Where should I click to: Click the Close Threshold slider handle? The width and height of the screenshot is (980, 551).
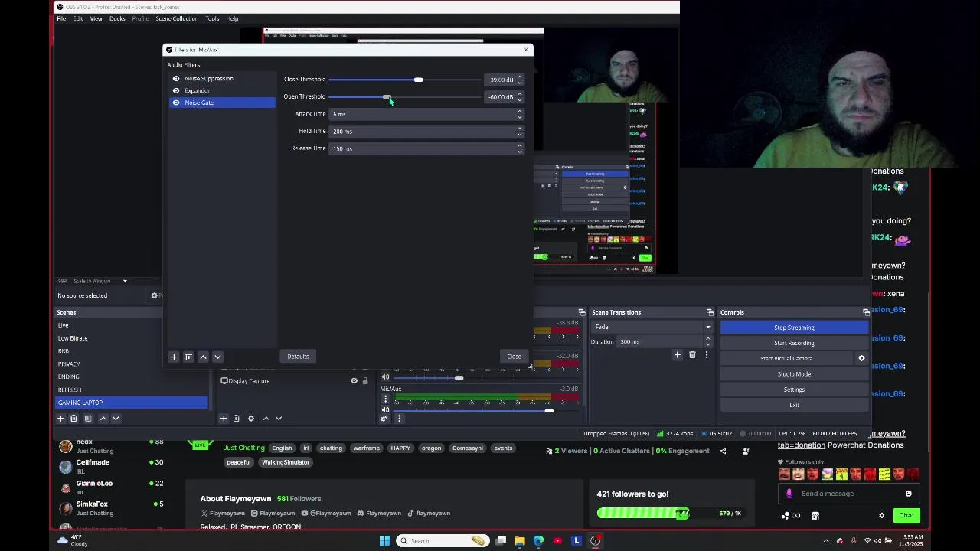[x=418, y=80]
